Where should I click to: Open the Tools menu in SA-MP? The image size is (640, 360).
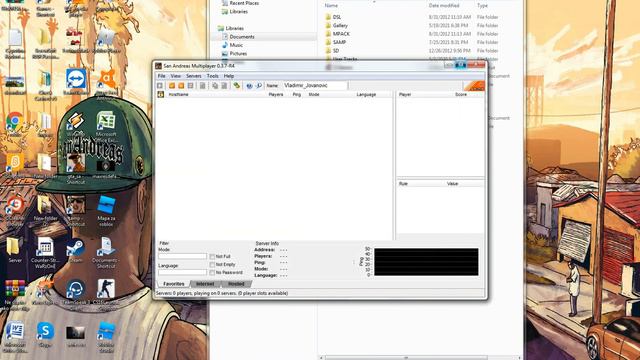212,76
